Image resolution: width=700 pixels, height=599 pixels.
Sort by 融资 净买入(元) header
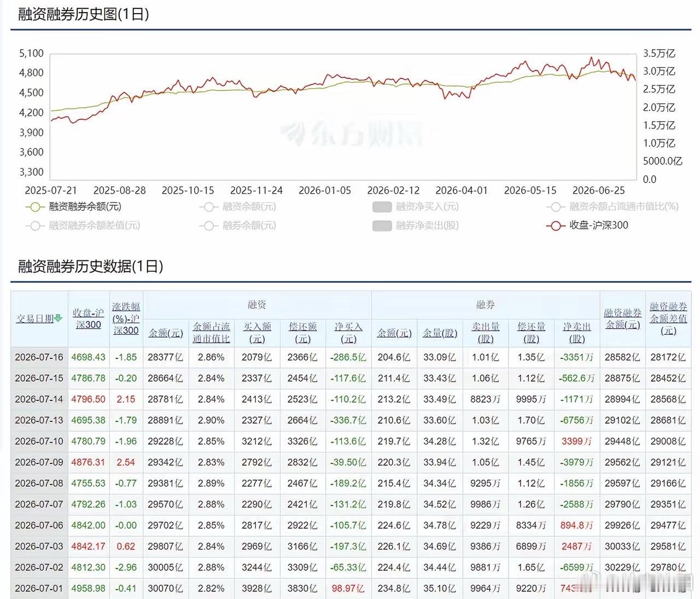[348, 333]
